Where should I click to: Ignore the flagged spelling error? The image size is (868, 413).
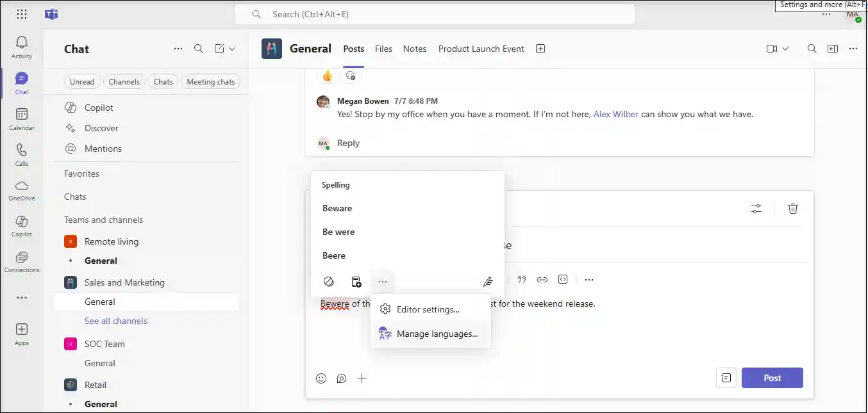[328, 281]
